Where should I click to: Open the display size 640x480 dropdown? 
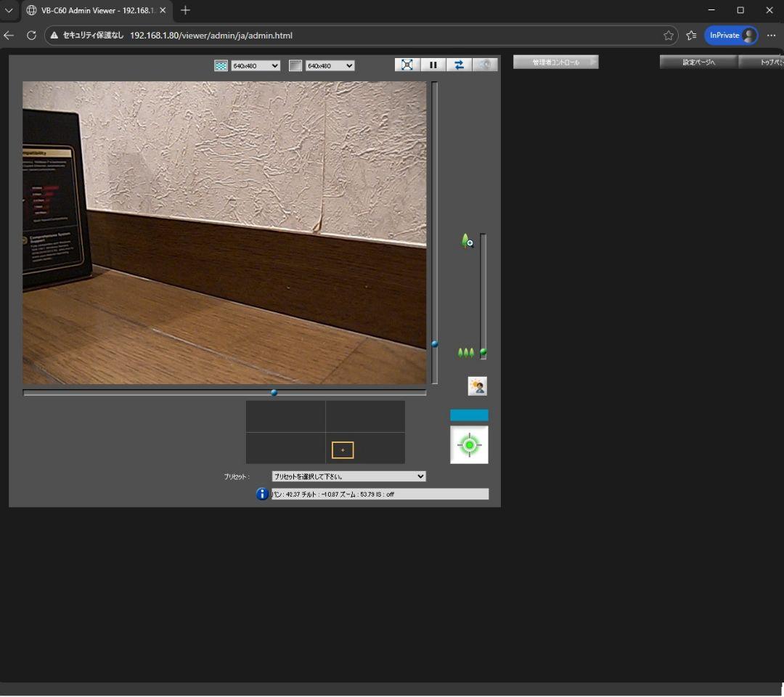(x=330, y=66)
